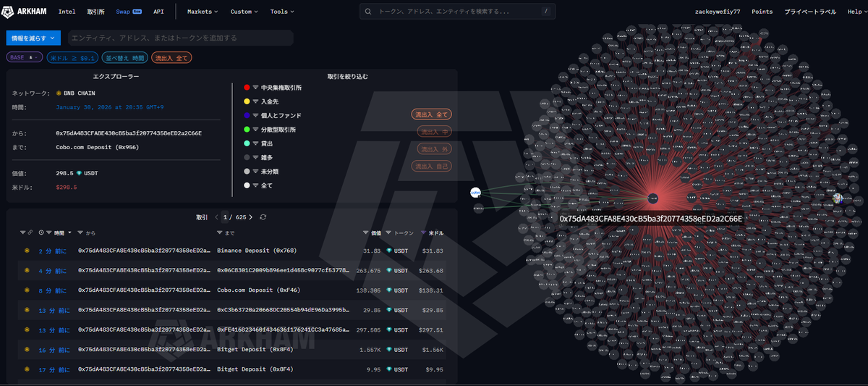Open the Intel menu item
The height and width of the screenshot is (386, 868).
(67, 12)
